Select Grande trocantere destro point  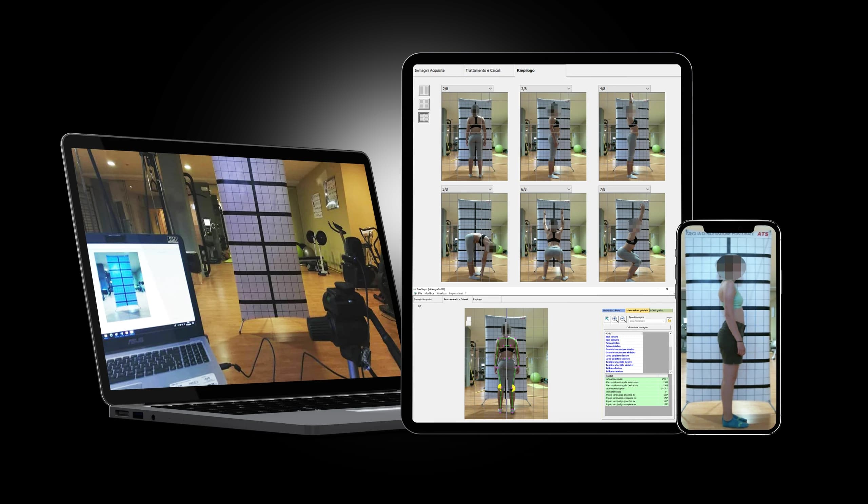(x=620, y=349)
